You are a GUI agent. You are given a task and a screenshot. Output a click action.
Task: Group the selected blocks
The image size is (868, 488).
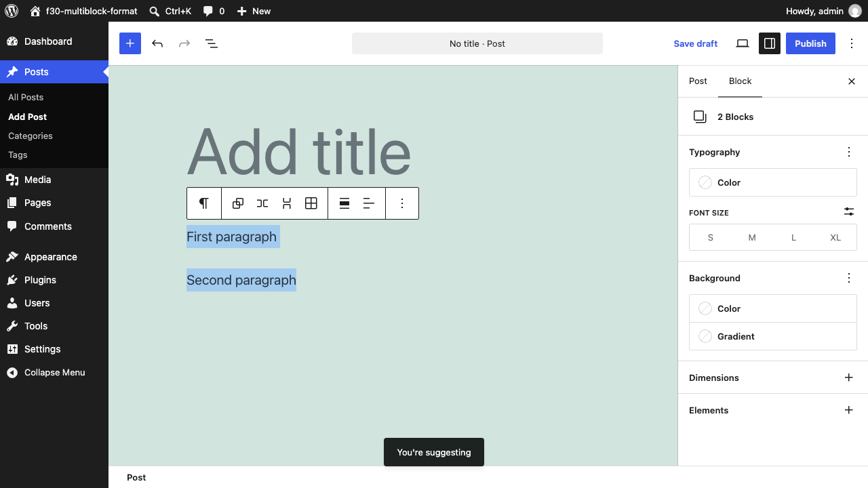click(238, 203)
